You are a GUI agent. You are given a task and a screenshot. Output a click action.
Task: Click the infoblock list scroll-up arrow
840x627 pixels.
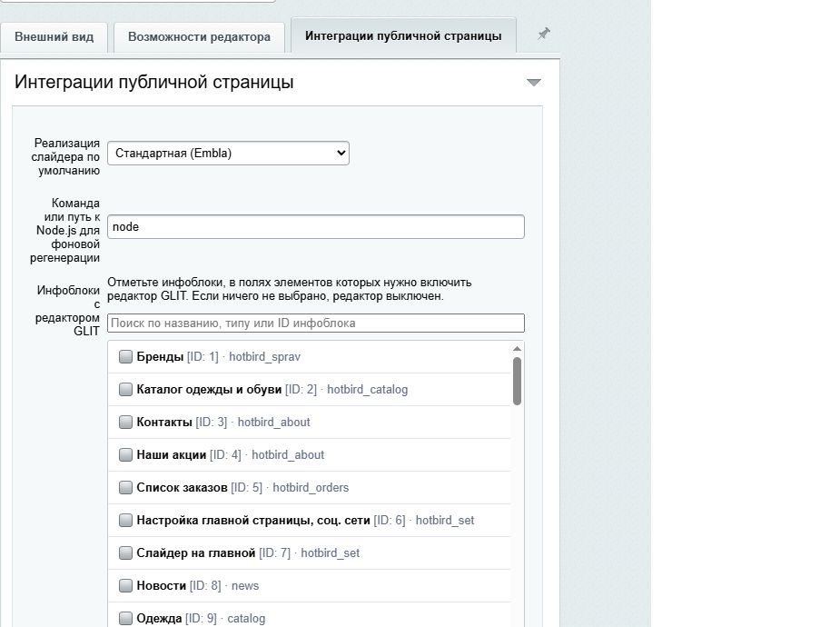(517, 349)
